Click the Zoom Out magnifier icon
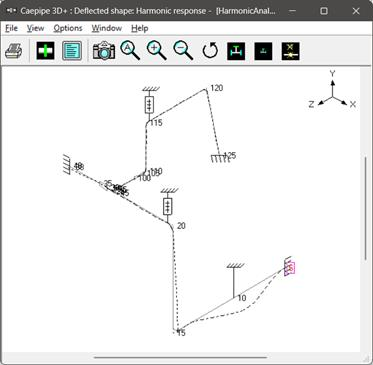Viewport: 373px width, 365px height. point(183,51)
